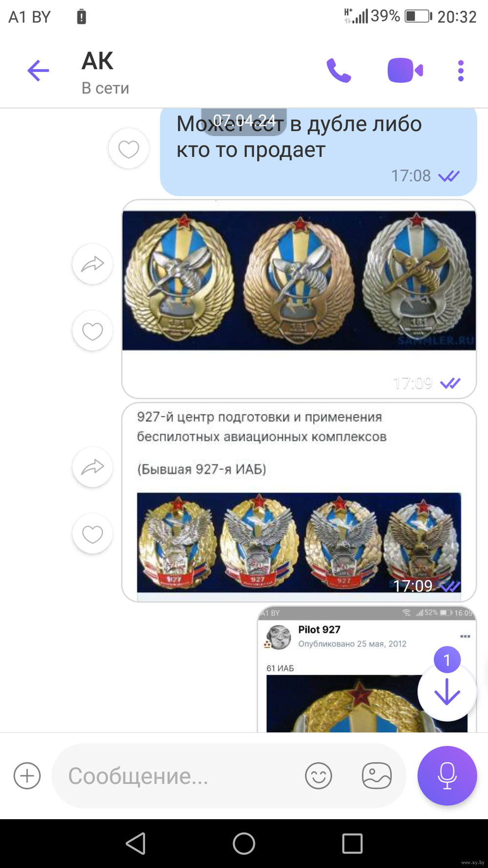The height and width of the screenshot is (868, 488).
Task: Start a voice call with AK
Action: (x=339, y=71)
